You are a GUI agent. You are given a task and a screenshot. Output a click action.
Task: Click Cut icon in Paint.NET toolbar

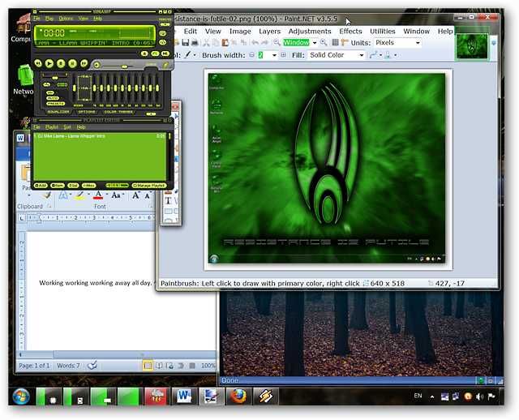coord(206,42)
